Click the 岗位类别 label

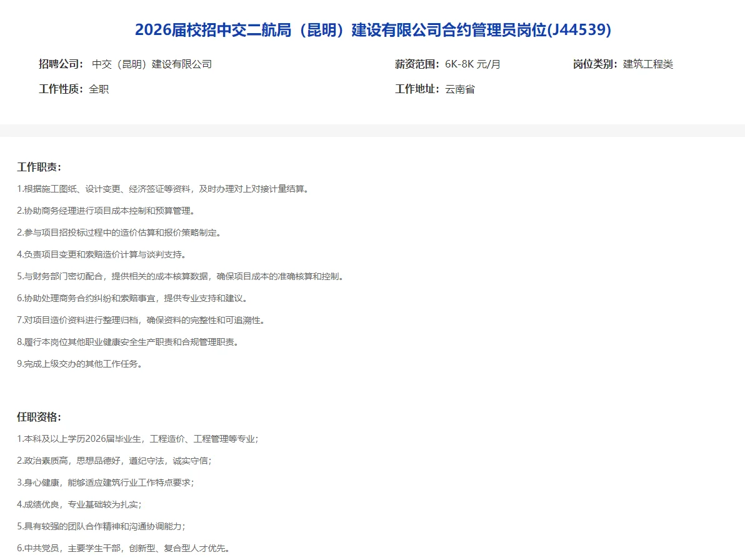click(x=596, y=64)
